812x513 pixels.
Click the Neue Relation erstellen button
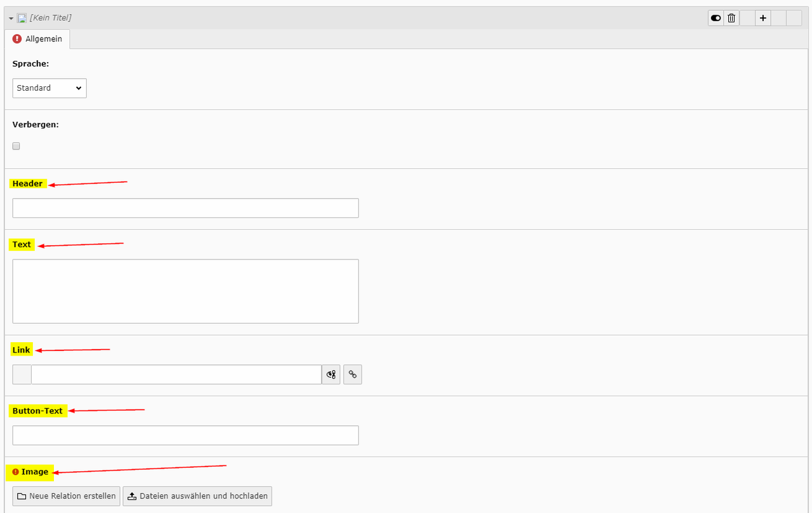coord(67,496)
